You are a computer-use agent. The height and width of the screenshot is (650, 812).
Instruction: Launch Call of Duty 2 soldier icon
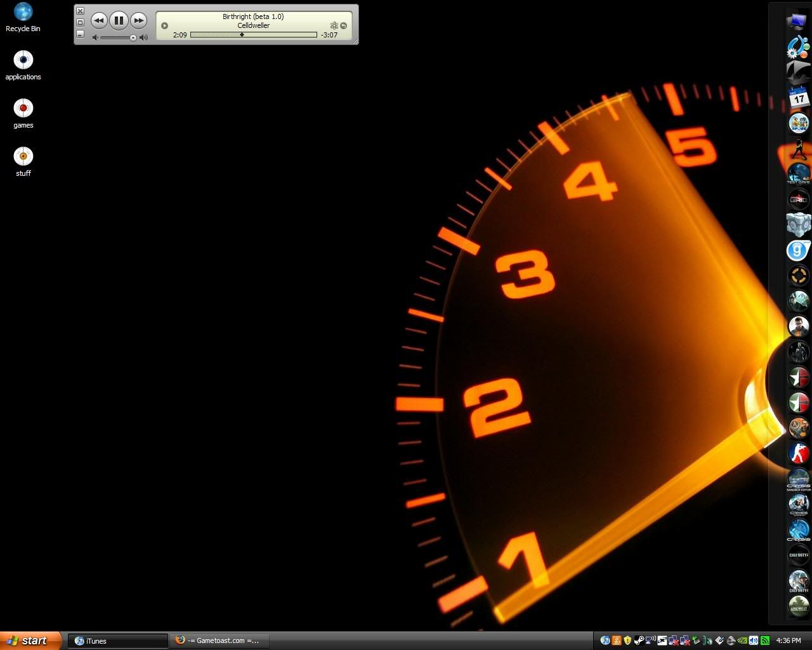pyautogui.click(x=798, y=581)
